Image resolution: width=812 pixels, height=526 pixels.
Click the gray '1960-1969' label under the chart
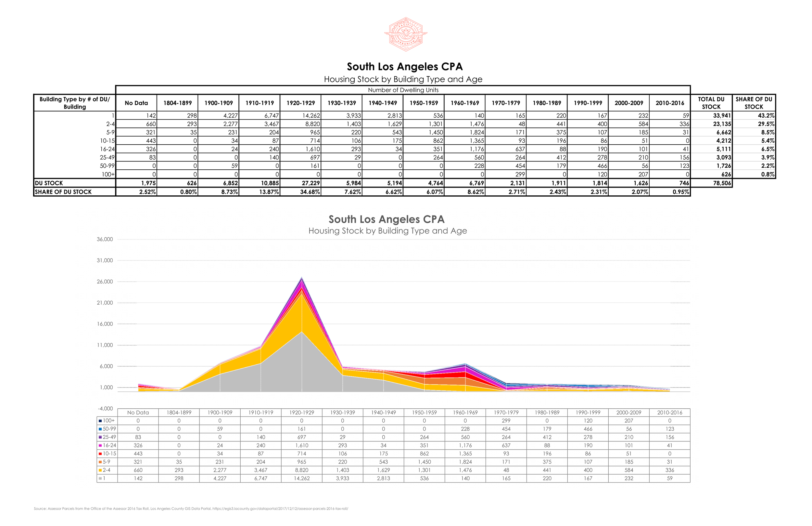point(465,413)
